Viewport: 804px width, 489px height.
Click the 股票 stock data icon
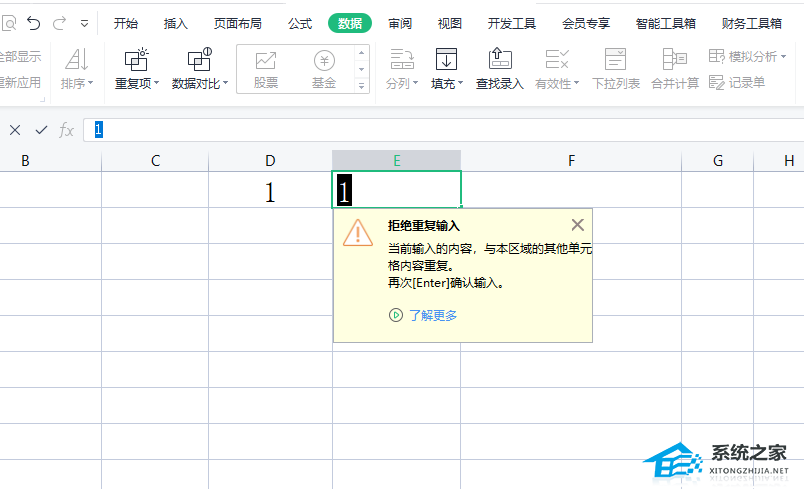pyautogui.click(x=266, y=61)
